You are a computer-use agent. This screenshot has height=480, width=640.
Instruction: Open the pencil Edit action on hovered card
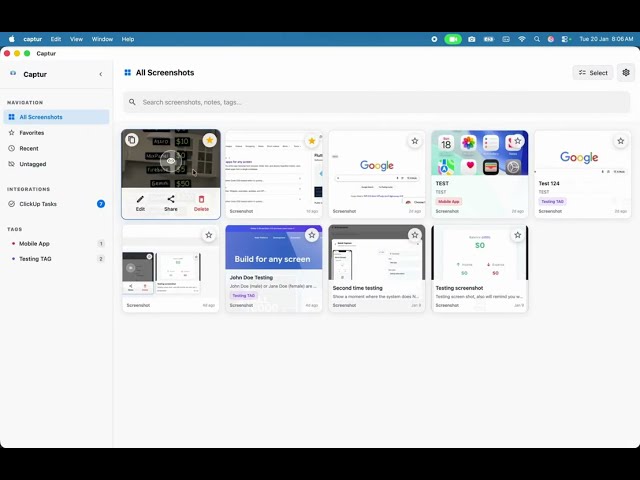[x=140, y=203]
